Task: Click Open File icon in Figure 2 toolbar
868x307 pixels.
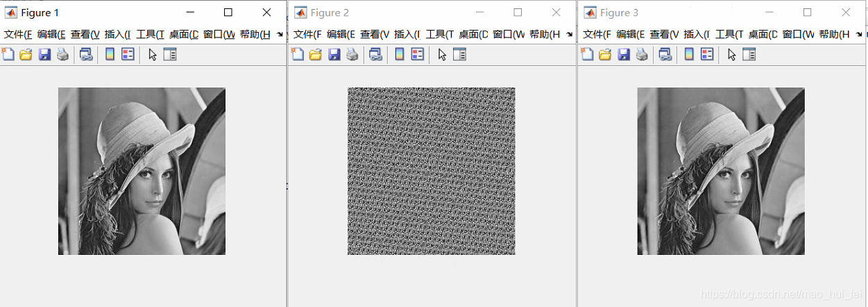Action: click(316, 54)
